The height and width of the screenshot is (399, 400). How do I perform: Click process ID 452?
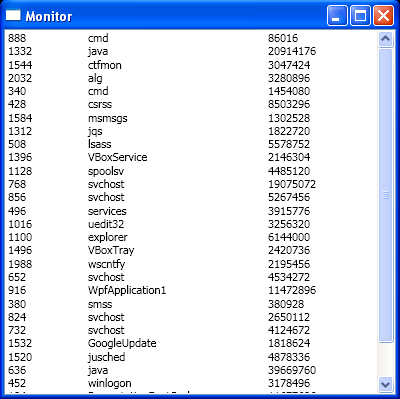(x=17, y=383)
